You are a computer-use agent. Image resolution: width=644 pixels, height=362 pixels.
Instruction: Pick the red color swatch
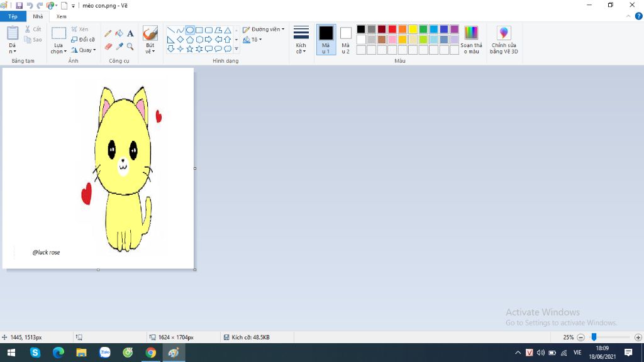392,29
